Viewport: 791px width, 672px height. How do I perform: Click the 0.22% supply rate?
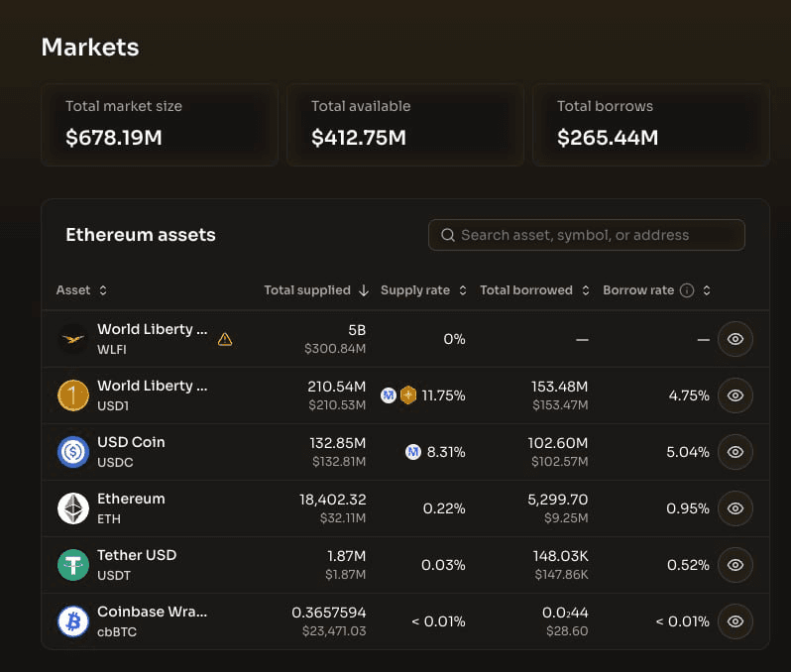coord(444,508)
